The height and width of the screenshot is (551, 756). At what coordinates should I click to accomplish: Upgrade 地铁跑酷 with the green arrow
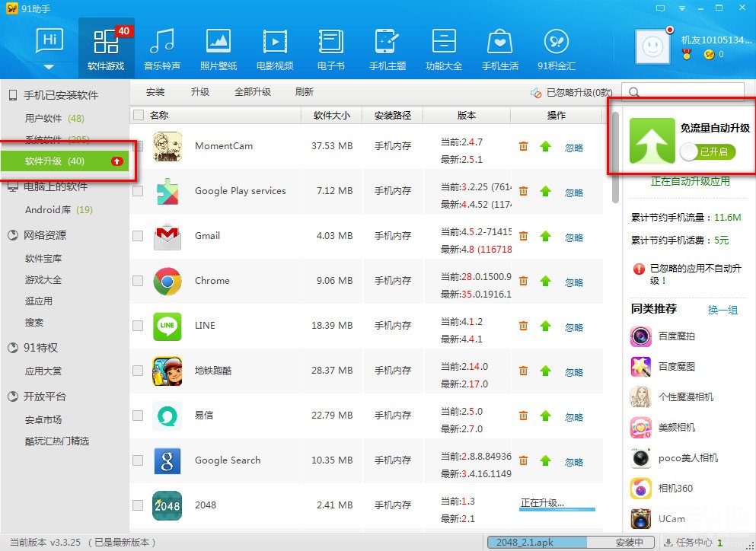[545, 371]
